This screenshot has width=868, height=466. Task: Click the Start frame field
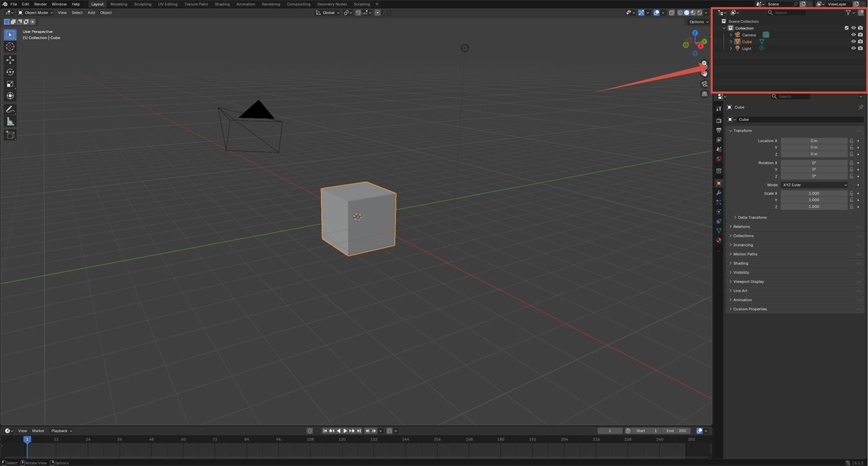pyautogui.click(x=647, y=431)
